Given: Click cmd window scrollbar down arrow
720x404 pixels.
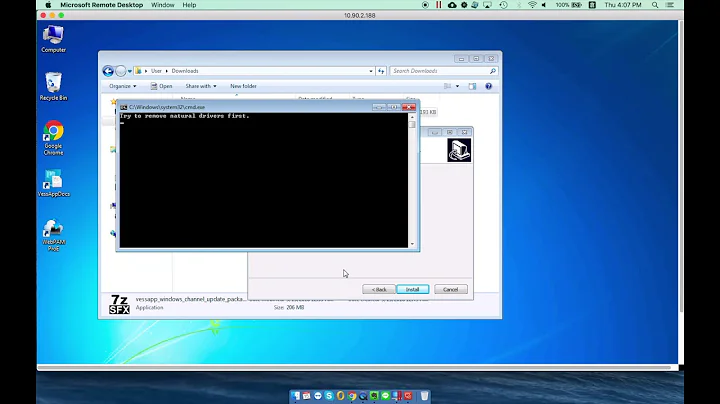Looking at the screenshot, I should point(412,244).
